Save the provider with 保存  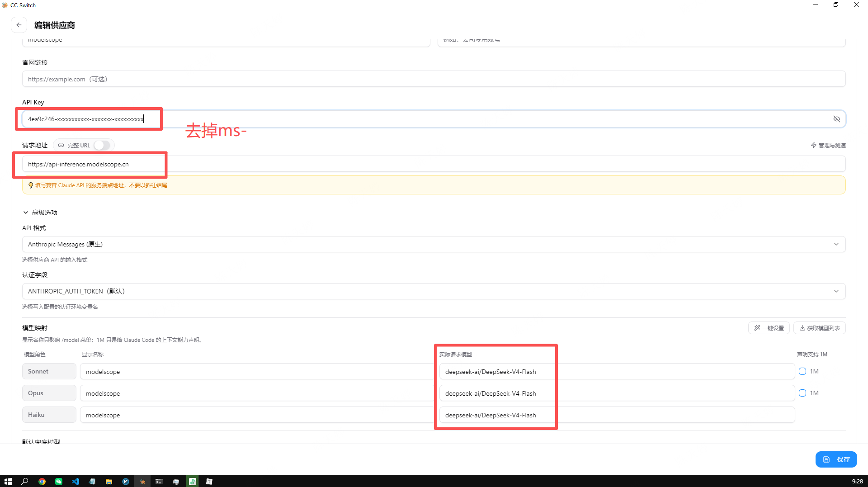coord(836,459)
